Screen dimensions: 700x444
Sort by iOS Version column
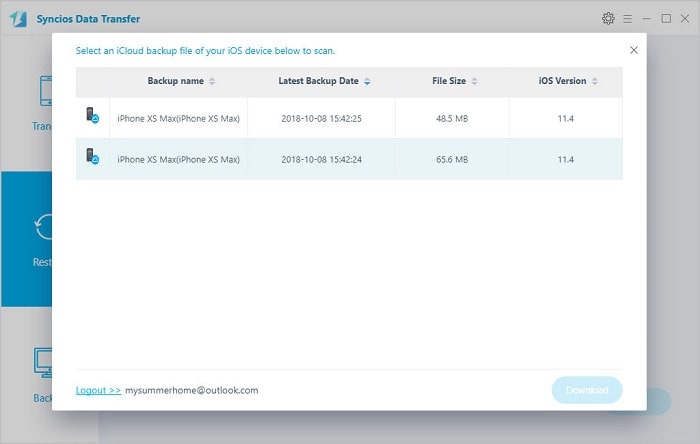[567, 81]
